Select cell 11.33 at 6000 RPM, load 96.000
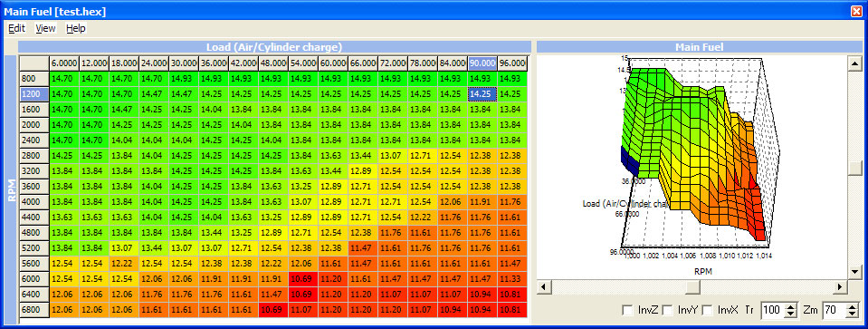The height and width of the screenshot is (329, 868). coord(512,278)
